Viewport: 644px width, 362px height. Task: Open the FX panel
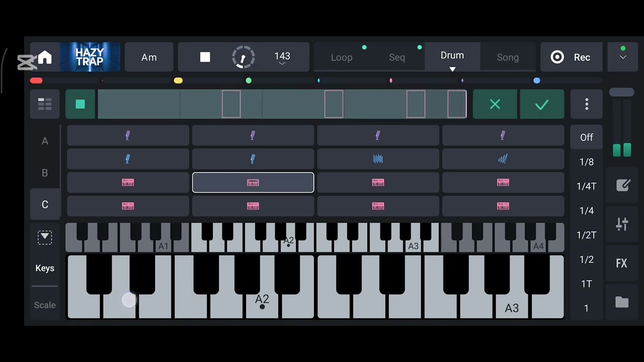point(622,263)
